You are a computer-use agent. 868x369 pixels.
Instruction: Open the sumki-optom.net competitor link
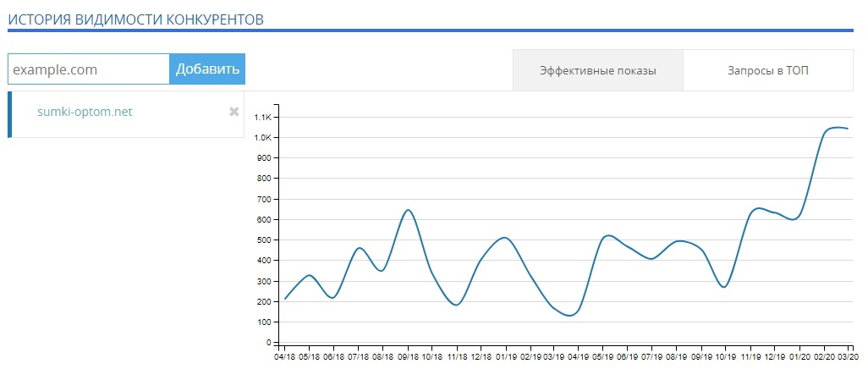pos(85,112)
